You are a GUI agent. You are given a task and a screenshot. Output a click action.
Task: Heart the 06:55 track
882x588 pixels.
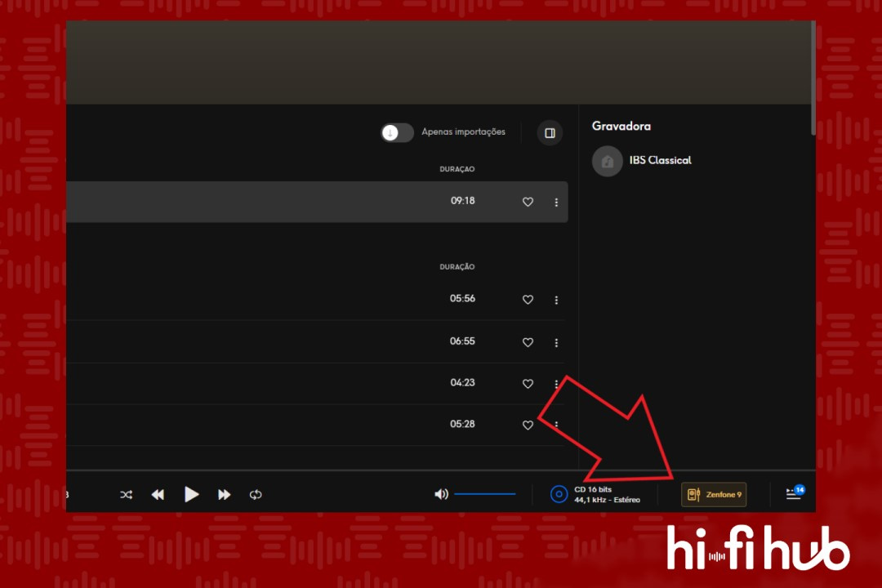528,342
